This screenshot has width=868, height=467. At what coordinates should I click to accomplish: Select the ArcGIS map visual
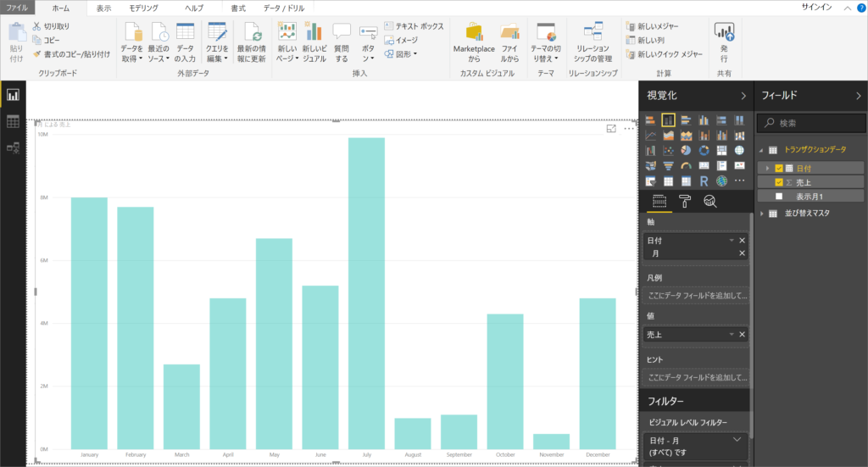[x=721, y=181]
